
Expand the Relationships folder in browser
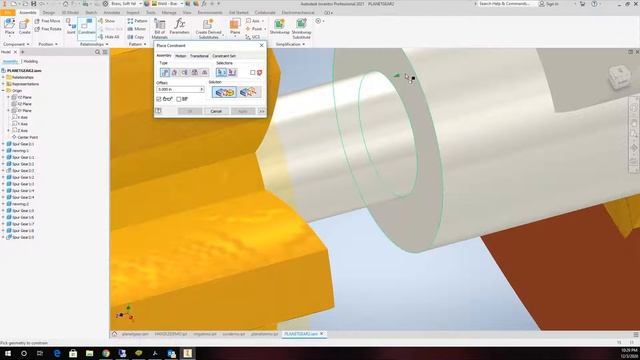point(3,77)
